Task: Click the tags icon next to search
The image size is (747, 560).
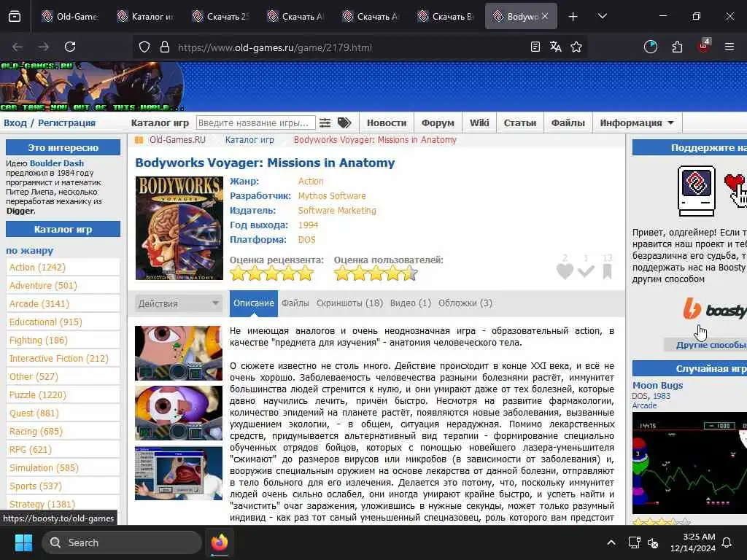Action: 344,122
